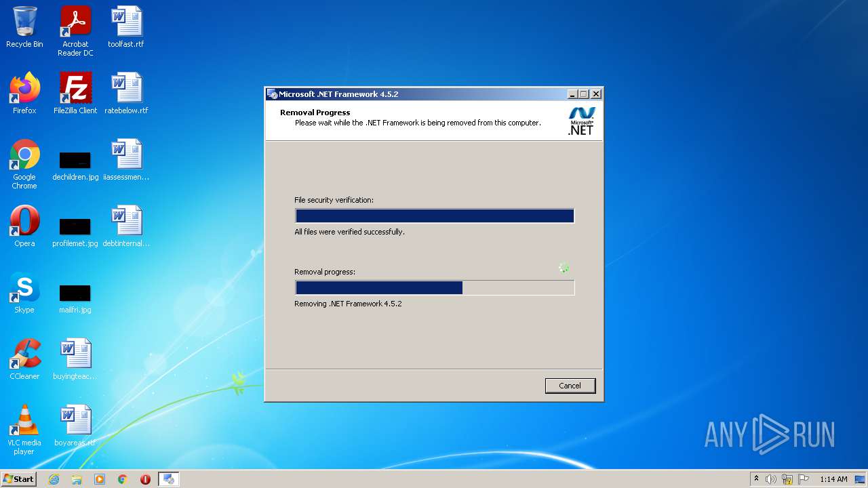
Task: Click the Removal progress bar
Action: pyautogui.click(x=435, y=287)
